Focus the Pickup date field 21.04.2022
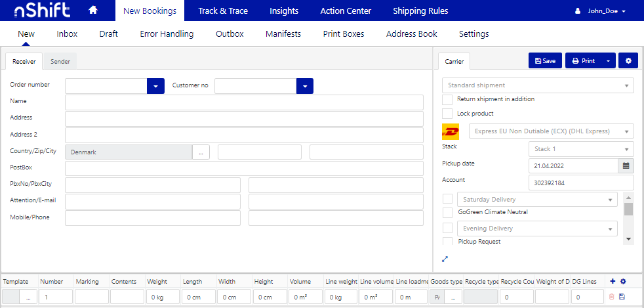This screenshot has width=644, height=308. pos(573,166)
